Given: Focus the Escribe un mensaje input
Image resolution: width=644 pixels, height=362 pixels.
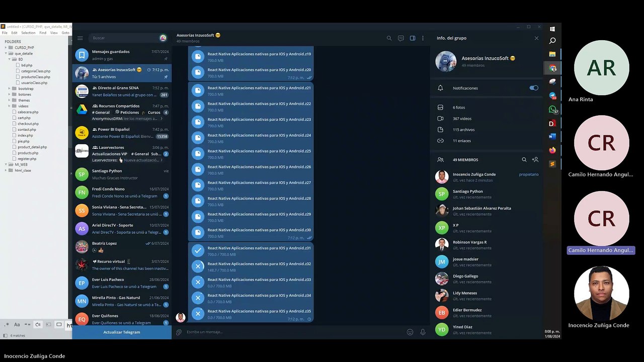Looking at the screenshot, I should (x=294, y=332).
